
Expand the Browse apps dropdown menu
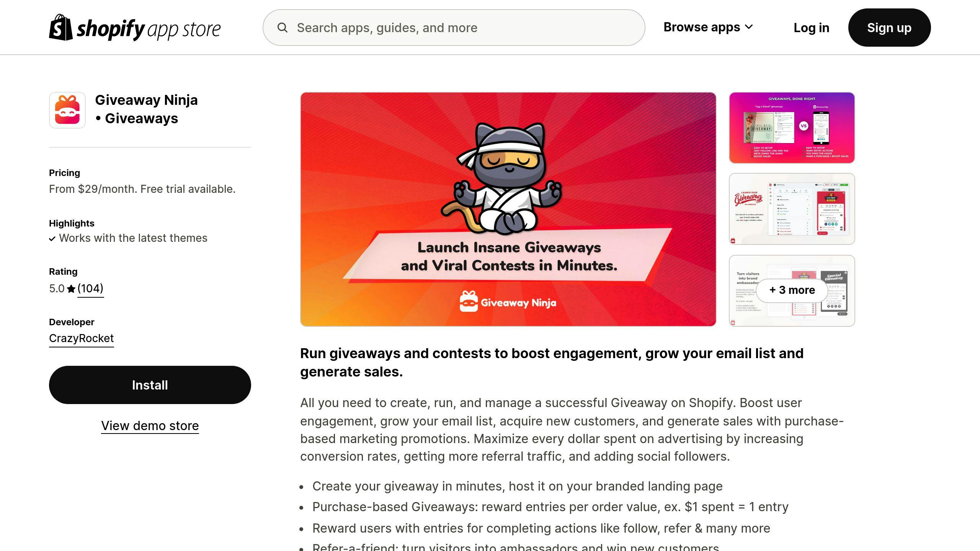(709, 27)
